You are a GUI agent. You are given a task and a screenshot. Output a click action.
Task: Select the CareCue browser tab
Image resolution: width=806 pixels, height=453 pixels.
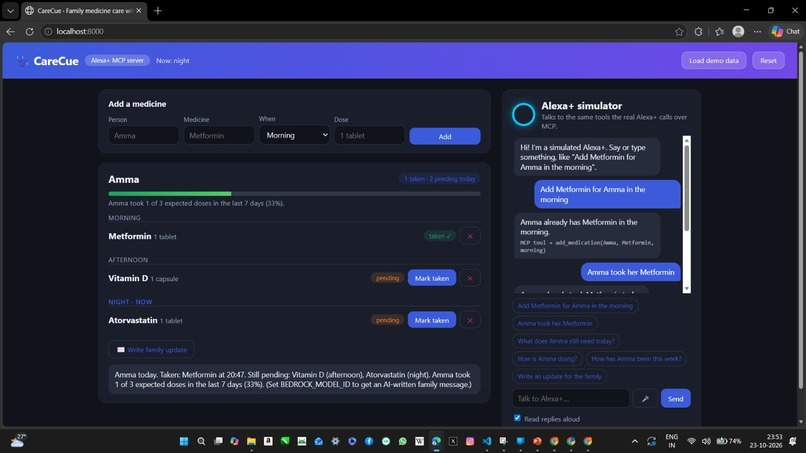(x=84, y=10)
